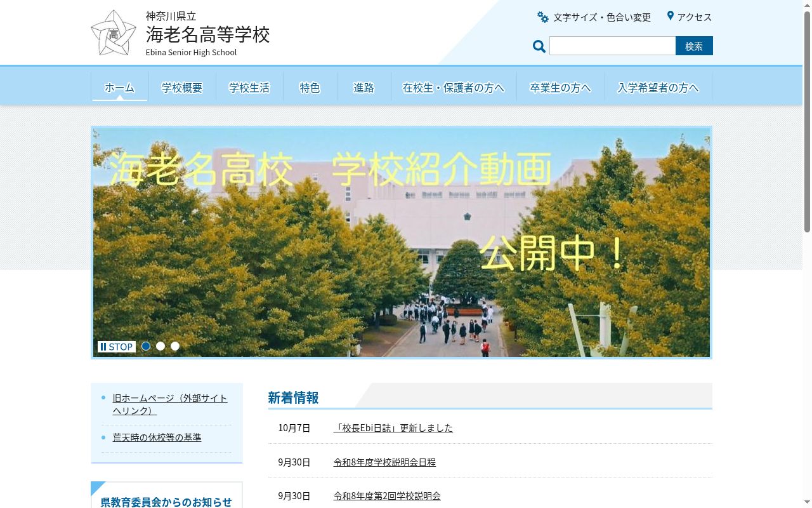Click the 10月7日 date text

coord(294,428)
